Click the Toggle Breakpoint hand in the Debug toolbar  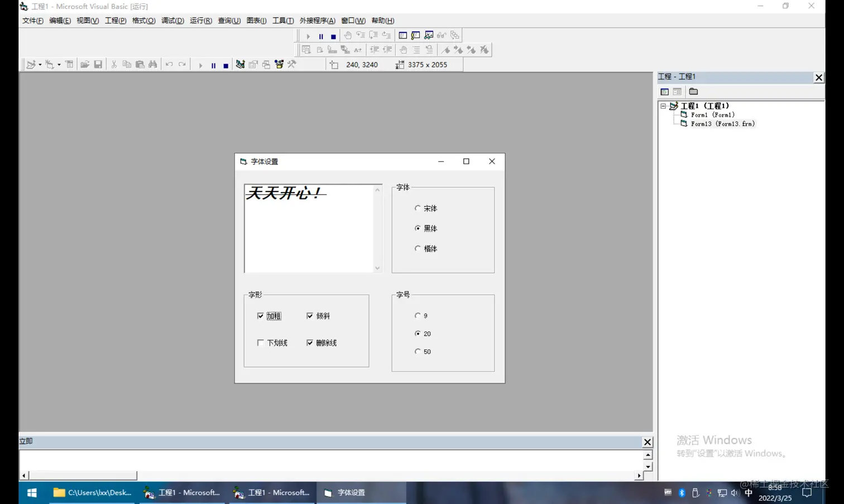coord(348,35)
